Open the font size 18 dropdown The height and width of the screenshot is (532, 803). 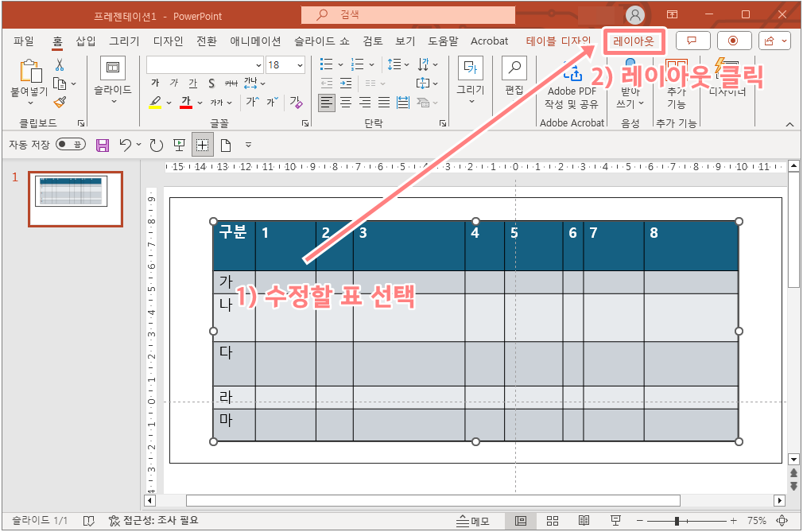(x=300, y=65)
